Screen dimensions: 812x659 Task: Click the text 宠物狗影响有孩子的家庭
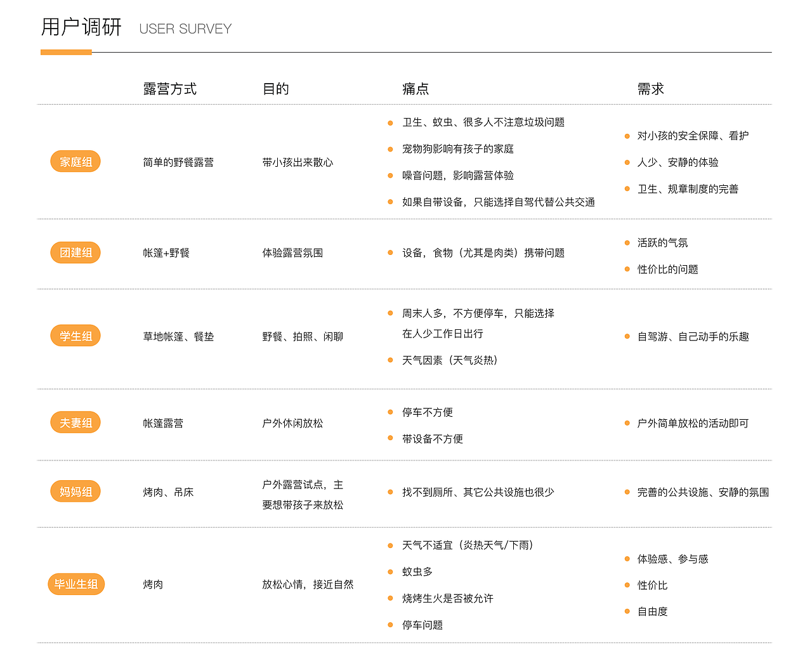tap(458, 149)
